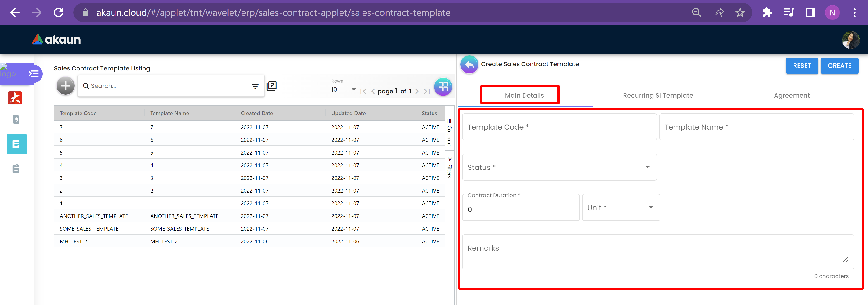Expand the Status dropdown

point(559,167)
